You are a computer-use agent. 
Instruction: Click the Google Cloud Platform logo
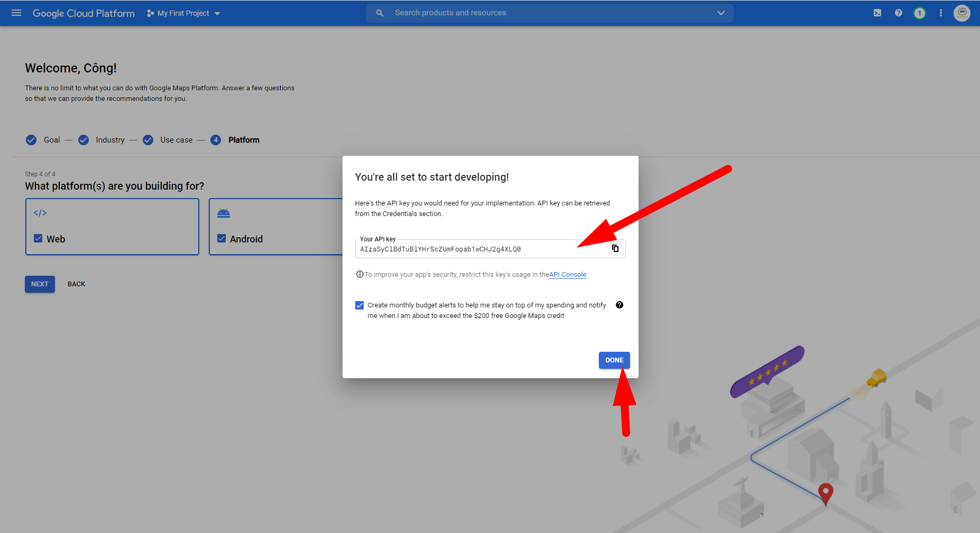tap(84, 13)
